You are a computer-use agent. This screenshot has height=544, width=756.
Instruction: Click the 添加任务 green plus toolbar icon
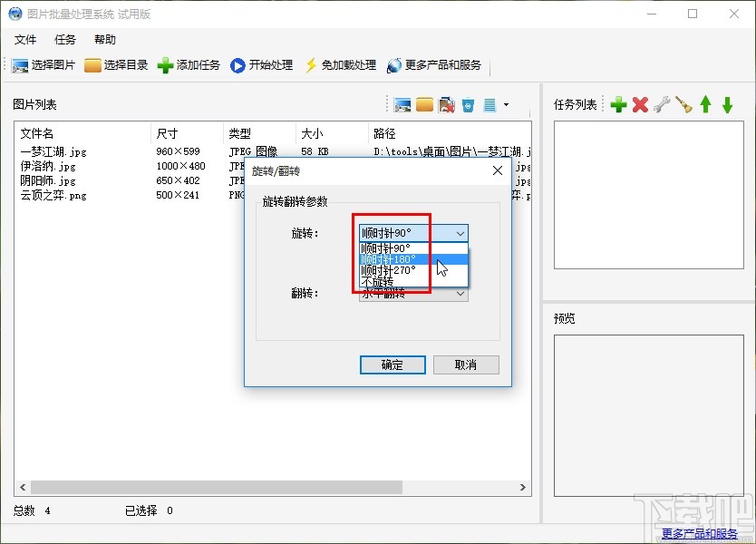(165, 64)
